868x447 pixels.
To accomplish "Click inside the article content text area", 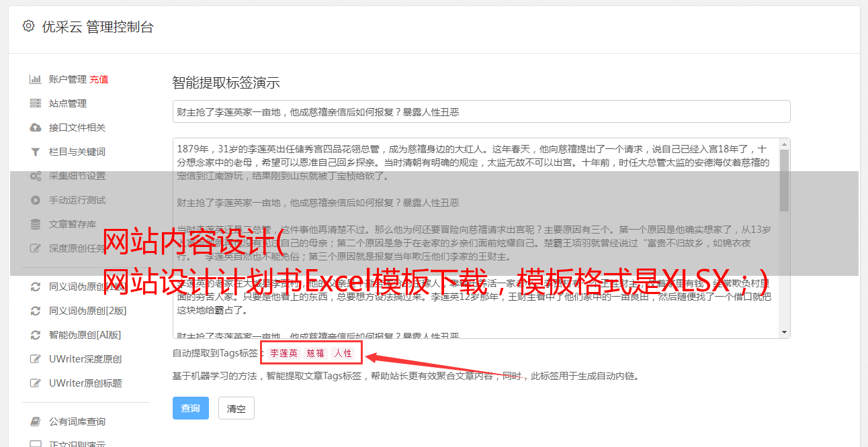I will tap(476, 238).
